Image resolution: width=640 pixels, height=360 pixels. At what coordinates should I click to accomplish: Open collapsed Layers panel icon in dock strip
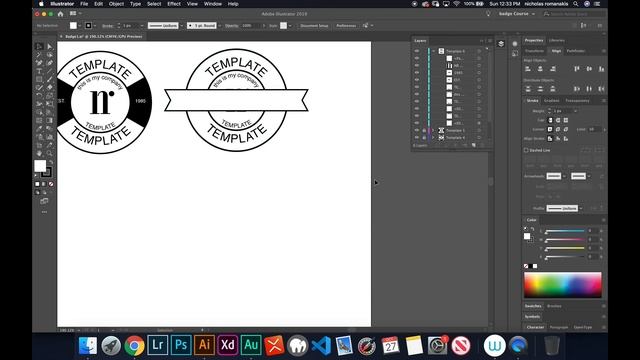tap(501, 44)
